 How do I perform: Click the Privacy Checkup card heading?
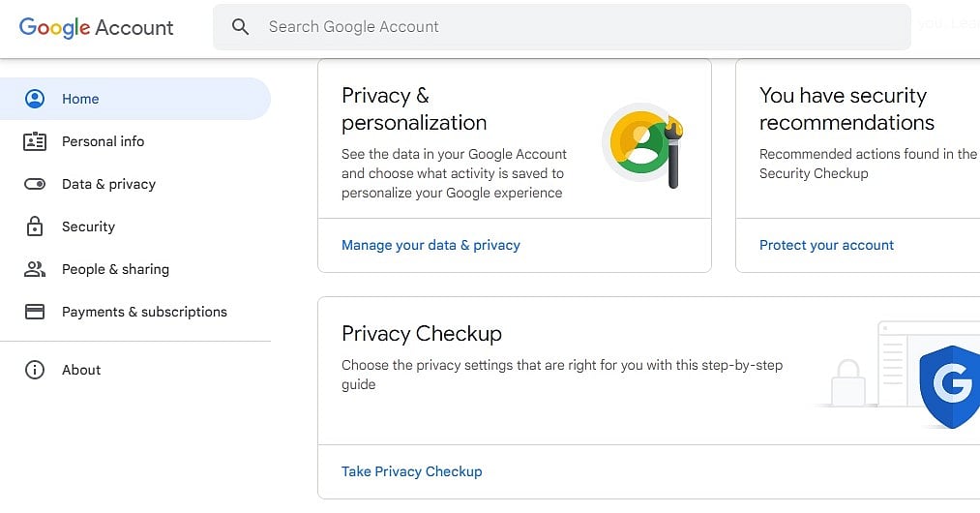click(422, 333)
